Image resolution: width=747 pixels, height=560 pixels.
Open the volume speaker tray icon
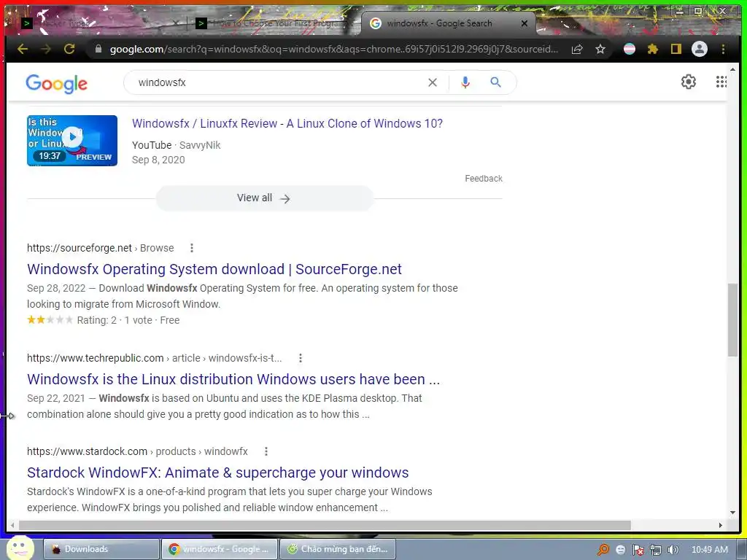[x=673, y=550]
